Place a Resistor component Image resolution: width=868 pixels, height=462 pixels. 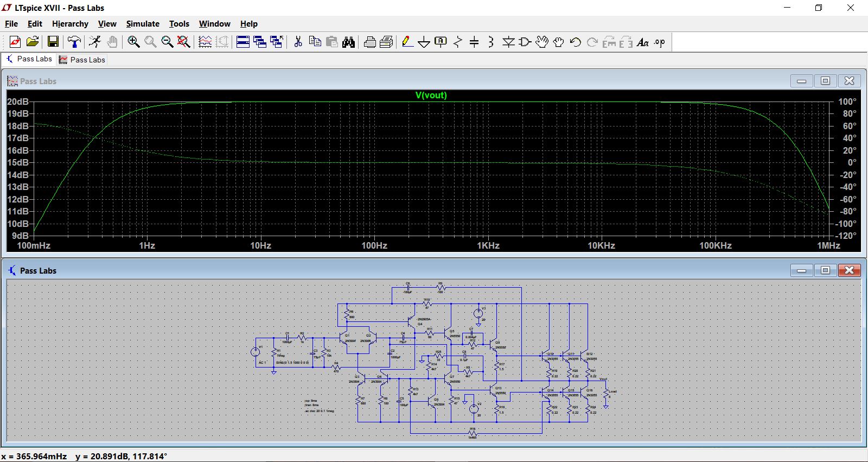point(458,42)
